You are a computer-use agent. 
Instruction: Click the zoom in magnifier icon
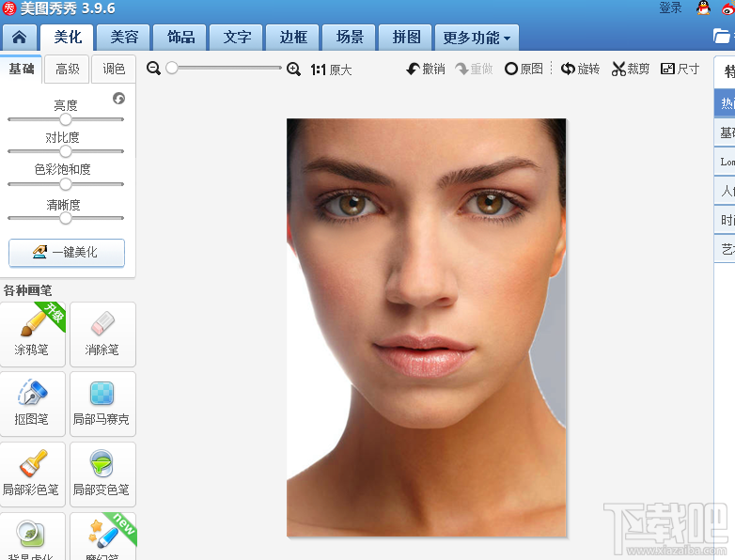coord(293,69)
